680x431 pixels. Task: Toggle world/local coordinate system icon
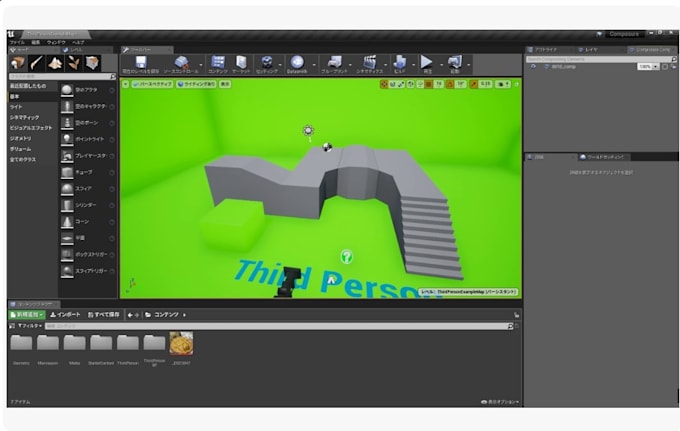pos(411,84)
